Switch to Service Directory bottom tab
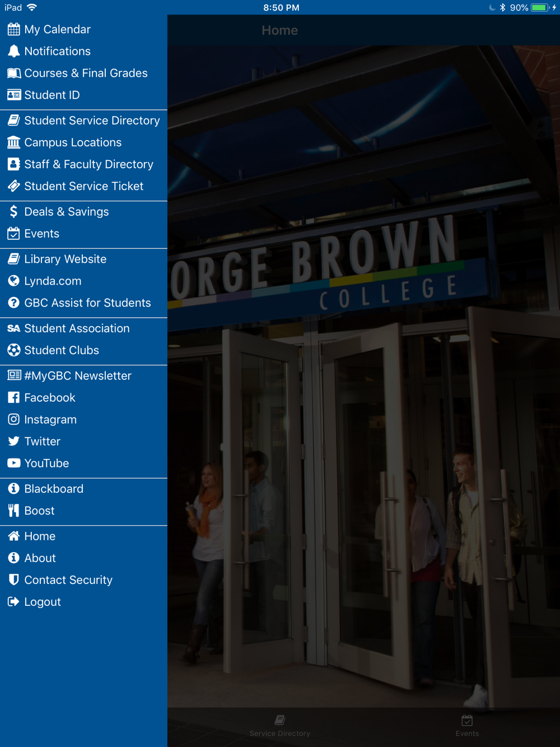The height and width of the screenshot is (747, 560). click(x=279, y=726)
